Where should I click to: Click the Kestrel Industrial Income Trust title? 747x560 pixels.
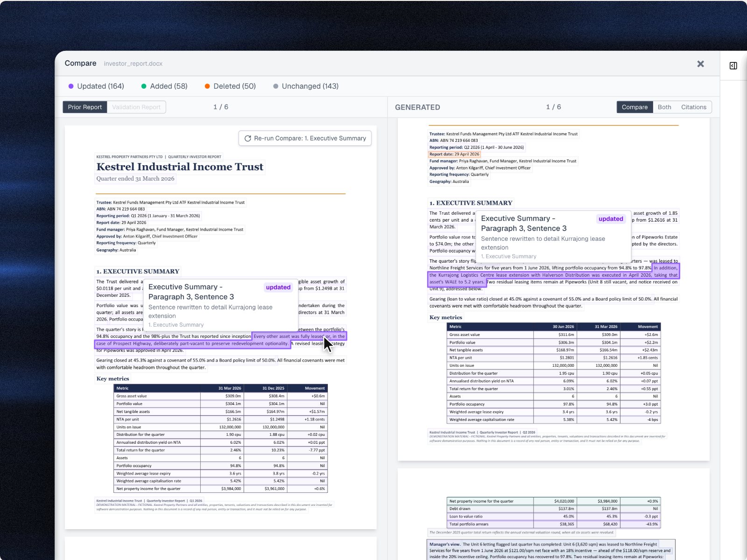[x=180, y=167]
